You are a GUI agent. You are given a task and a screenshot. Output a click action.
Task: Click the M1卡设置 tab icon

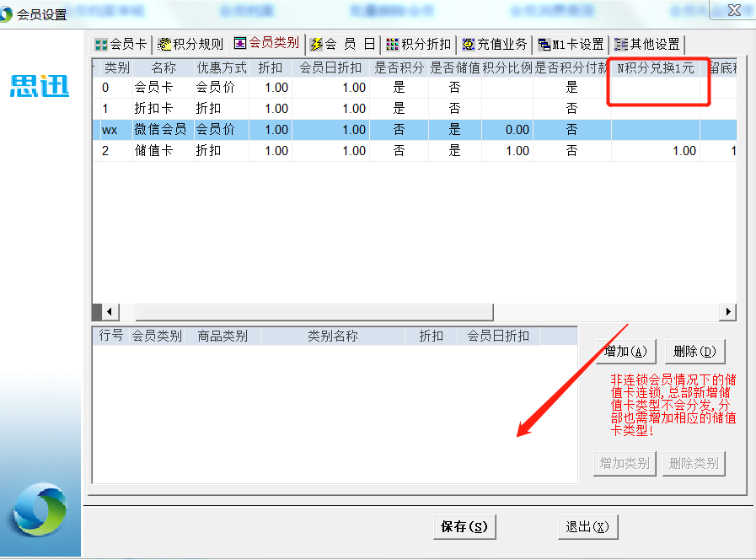[544, 45]
